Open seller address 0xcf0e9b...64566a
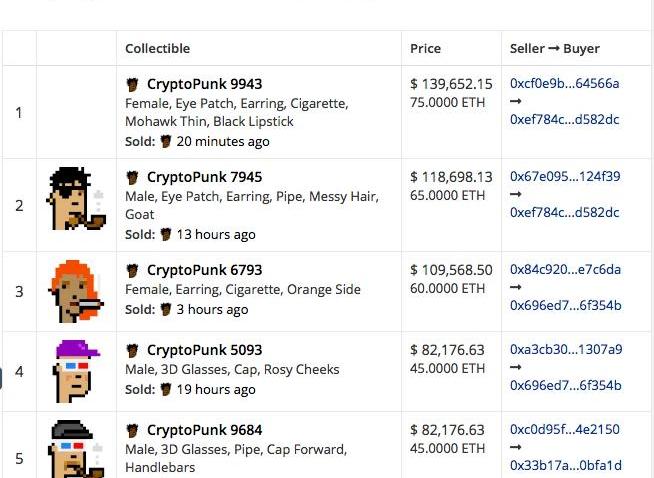 pos(565,84)
